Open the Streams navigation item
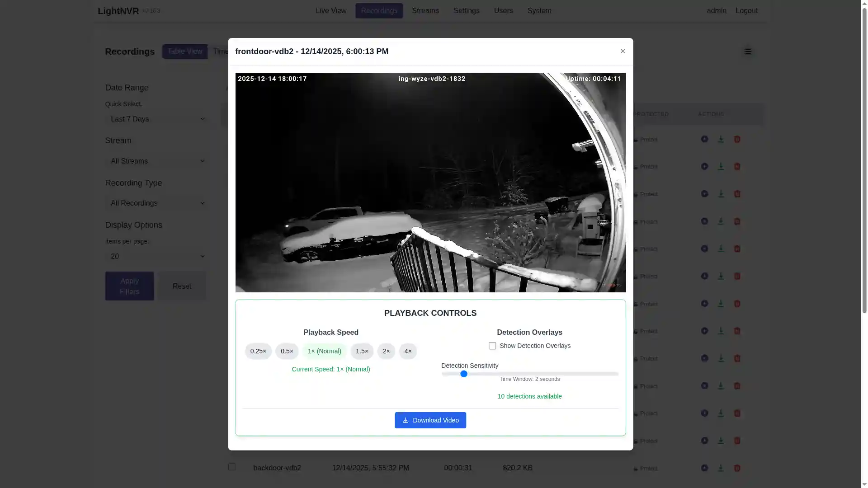 425,10
